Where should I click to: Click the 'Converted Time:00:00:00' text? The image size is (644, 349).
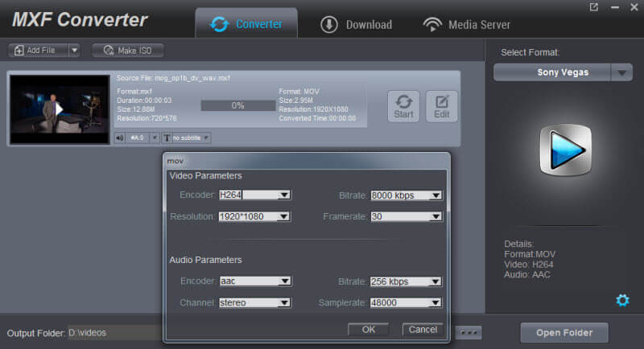[317, 118]
